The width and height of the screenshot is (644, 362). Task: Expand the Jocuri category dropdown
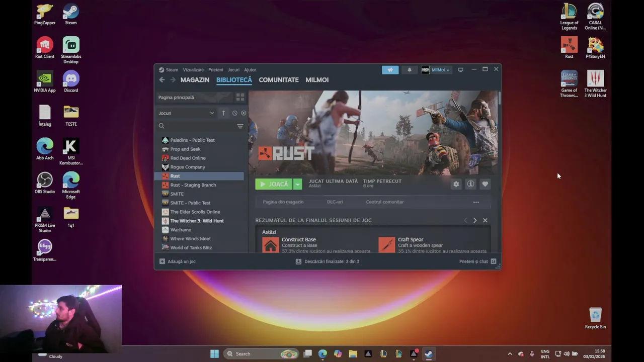pyautogui.click(x=186, y=113)
